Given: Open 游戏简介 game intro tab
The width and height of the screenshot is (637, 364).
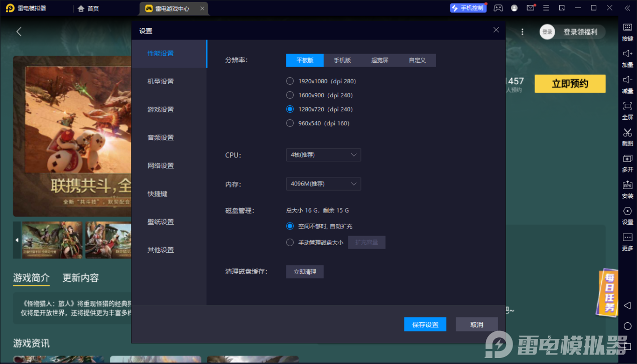Looking at the screenshot, I should click(31, 278).
